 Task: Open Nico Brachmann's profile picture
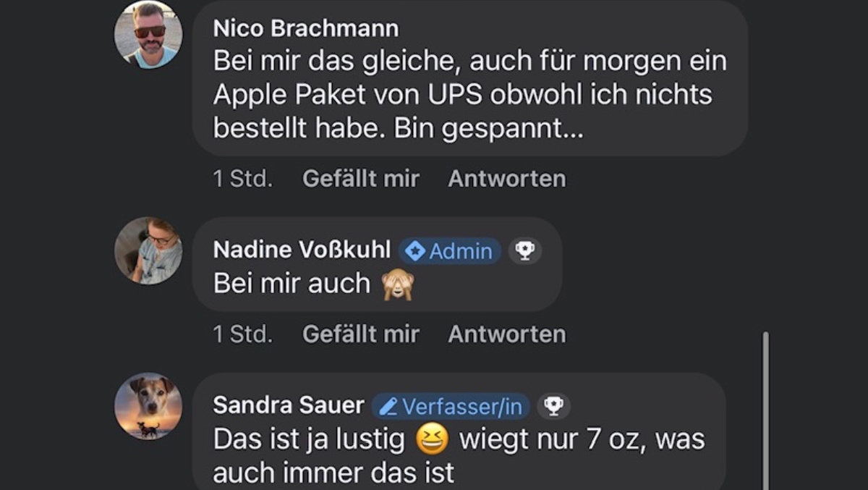point(148,35)
